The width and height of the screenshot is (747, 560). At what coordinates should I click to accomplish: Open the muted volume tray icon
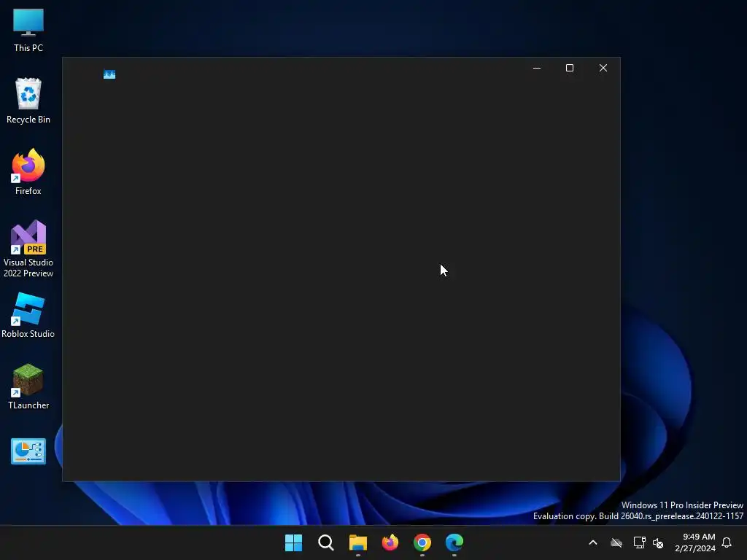coord(658,542)
